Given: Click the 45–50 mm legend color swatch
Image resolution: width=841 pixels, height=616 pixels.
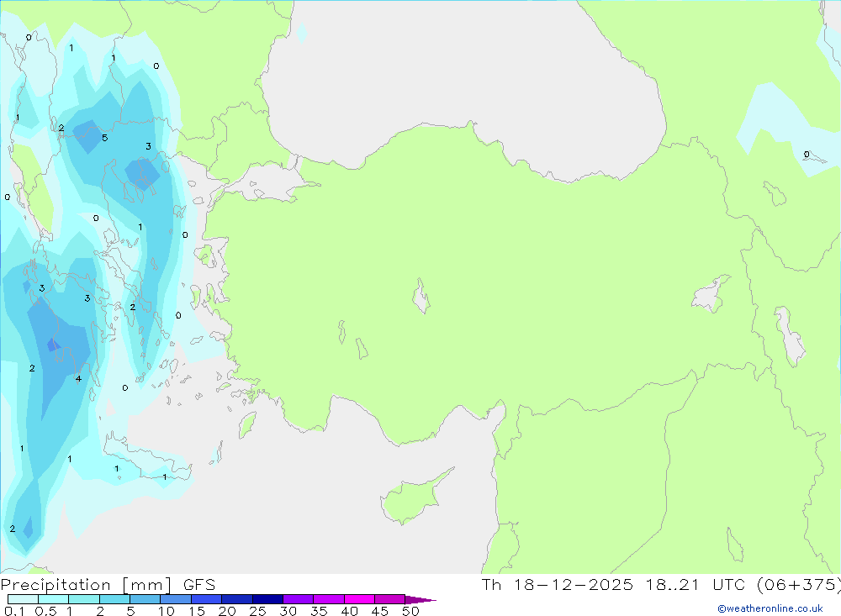Looking at the screenshot, I should [x=390, y=599].
